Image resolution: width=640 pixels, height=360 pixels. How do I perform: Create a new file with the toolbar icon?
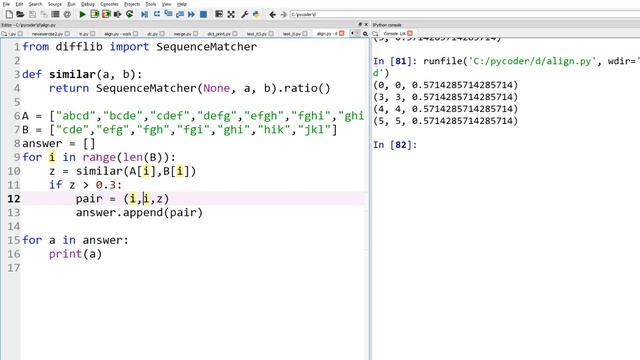pyautogui.click(x=9, y=14)
